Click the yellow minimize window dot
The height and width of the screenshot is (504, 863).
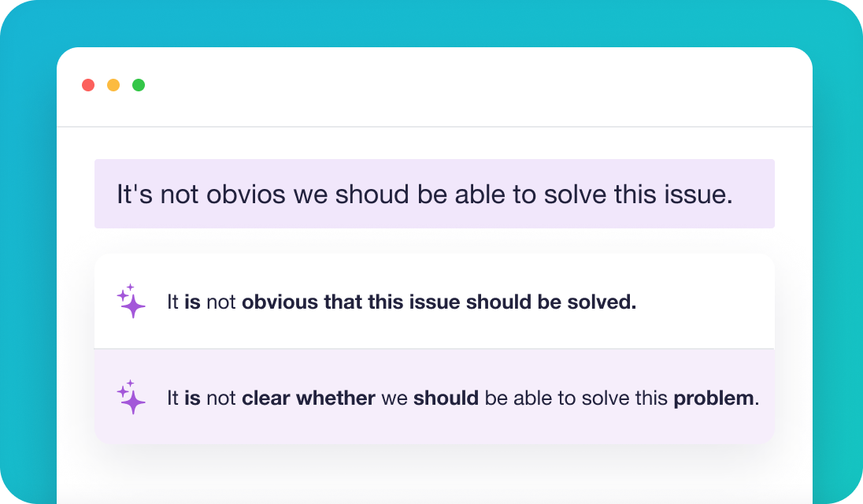click(113, 85)
